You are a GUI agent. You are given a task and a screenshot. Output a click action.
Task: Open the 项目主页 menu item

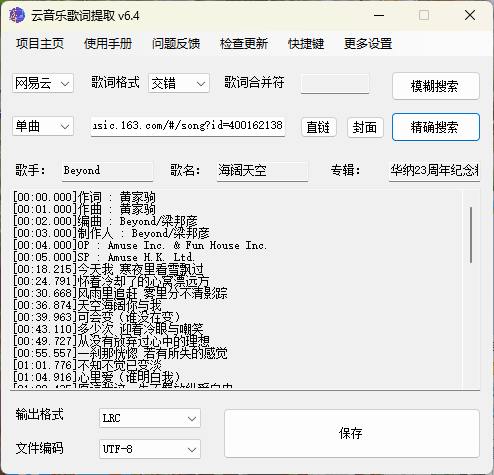(40, 44)
